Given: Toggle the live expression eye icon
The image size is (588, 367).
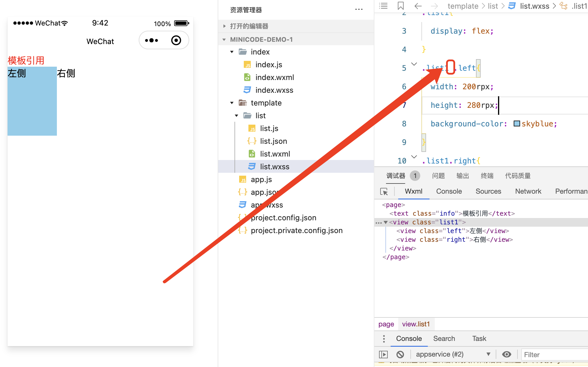Looking at the screenshot, I should (506, 354).
